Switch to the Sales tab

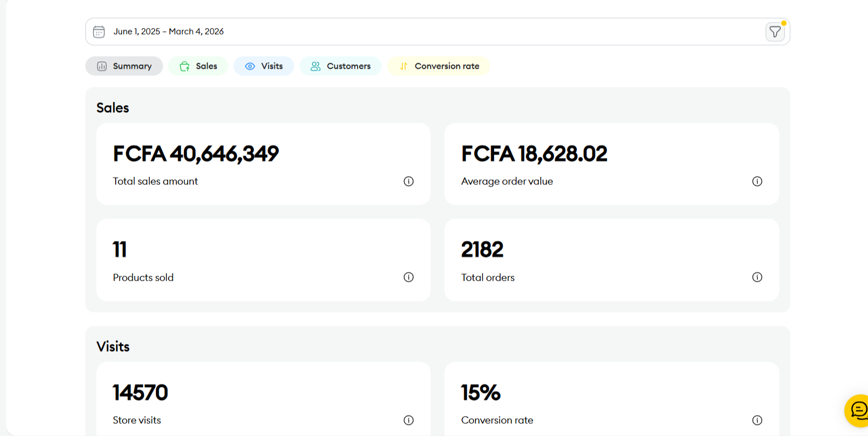click(198, 66)
